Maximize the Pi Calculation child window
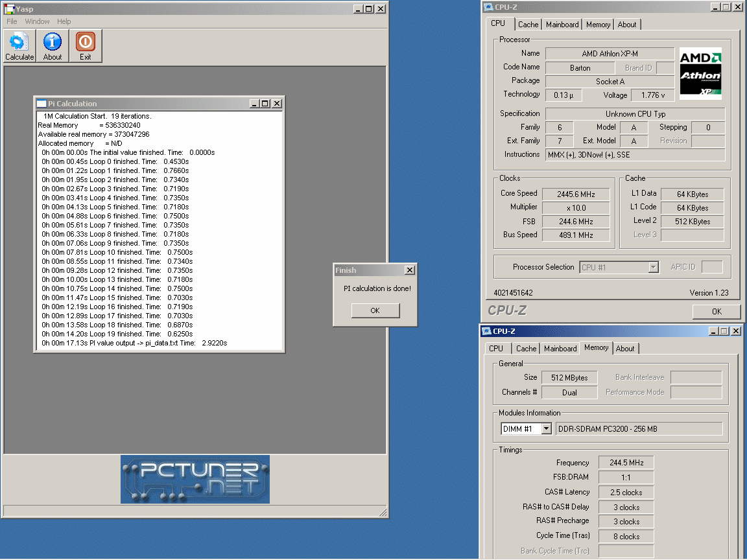 coord(265,103)
